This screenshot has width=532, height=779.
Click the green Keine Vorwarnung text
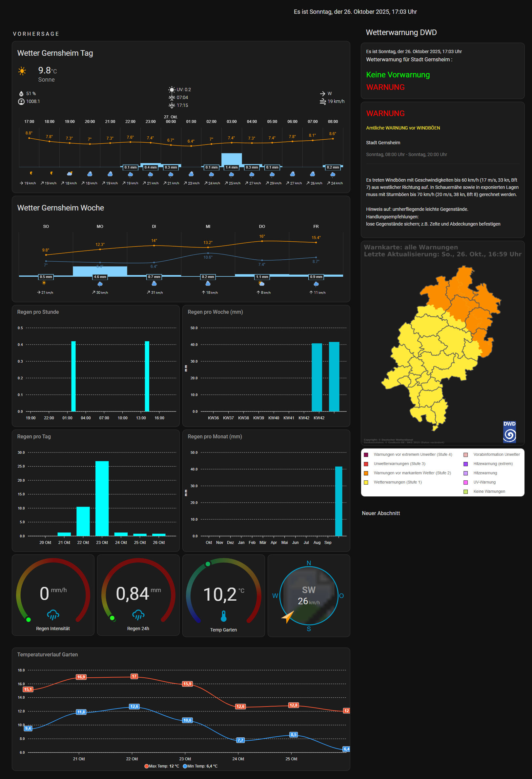point(398,75)
